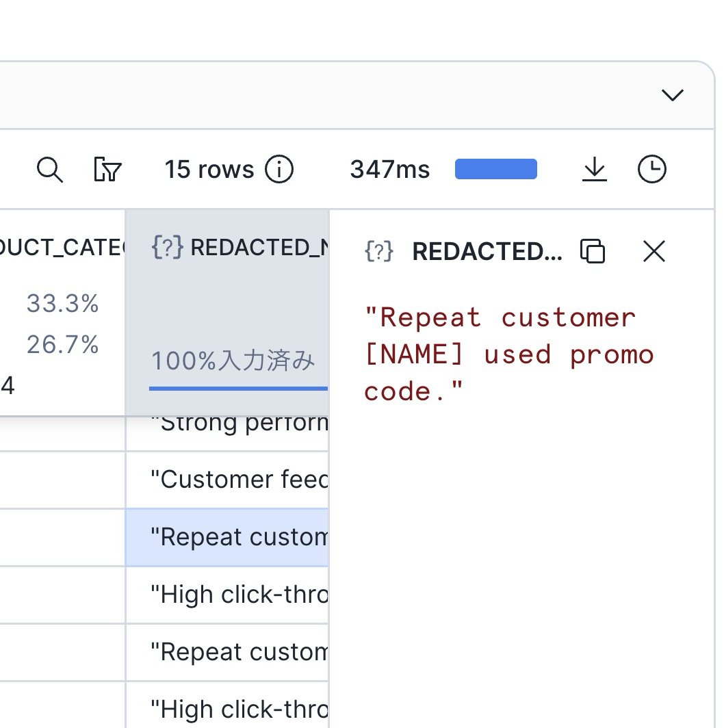Click the detail panel data type icon

[379, 251]
